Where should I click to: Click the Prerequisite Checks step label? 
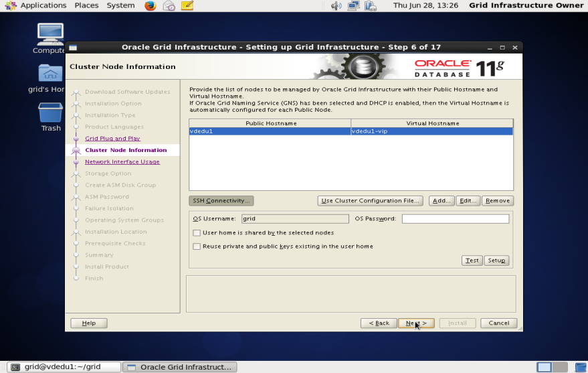115,243
